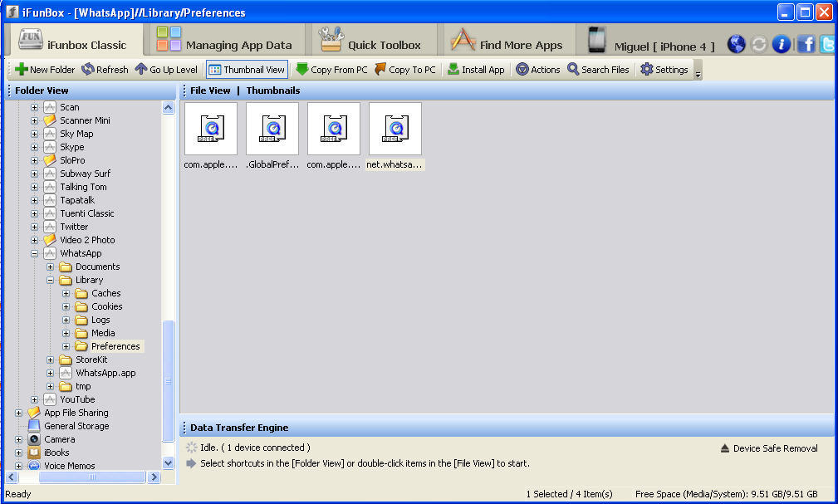Click the Free Space status text
Screen dimensions: 838x504
pos(727,494)
